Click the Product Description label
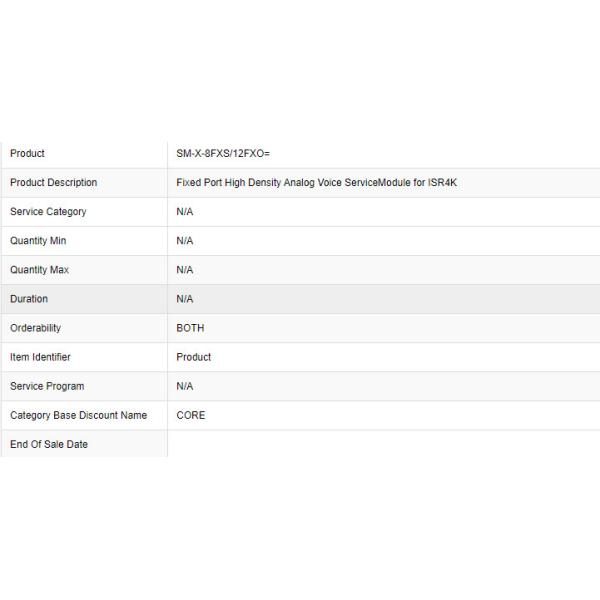The image size is (600, 600). pos(54,183)
